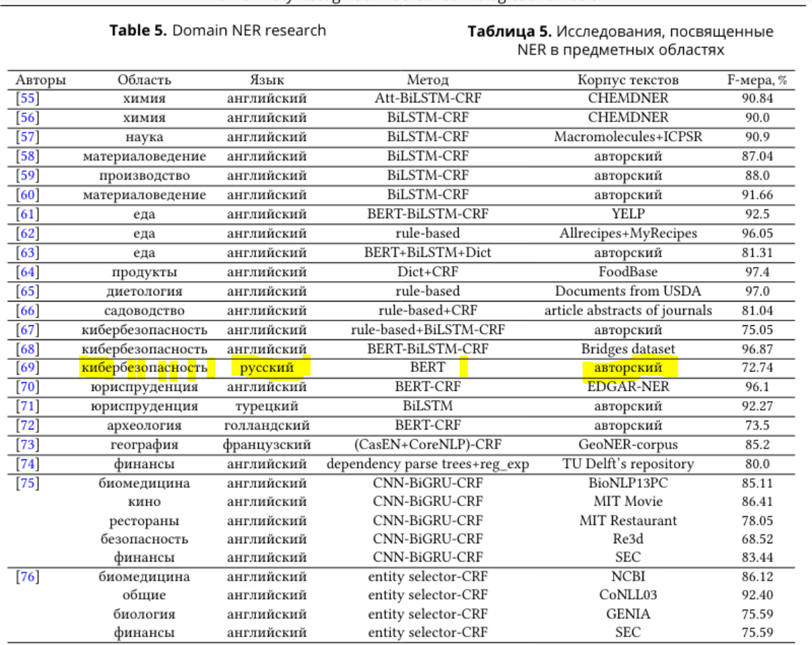Select the 'Bridges dataset' cell

click(628, 349)
